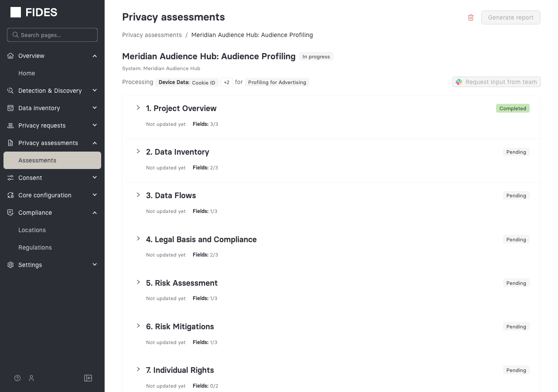
Task: Click the Consent sliders icon
Action: pyautogui.click(x=10, y=177)
